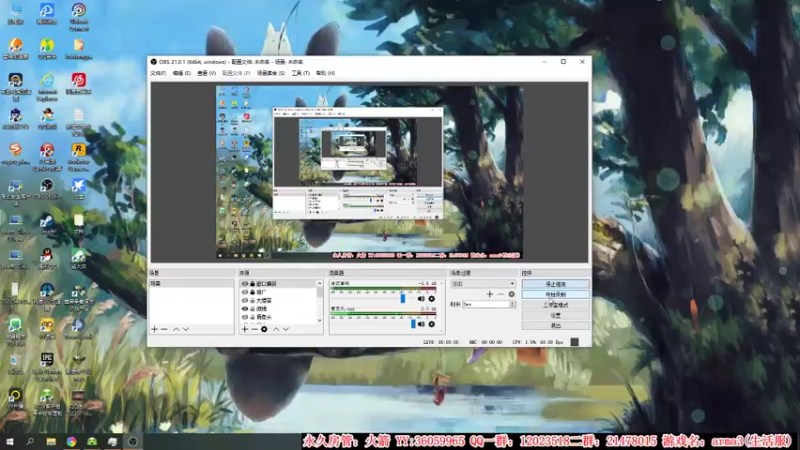Toggle visibility eye of third source row
Screen dimensions: 800x450
click(245, 301)
